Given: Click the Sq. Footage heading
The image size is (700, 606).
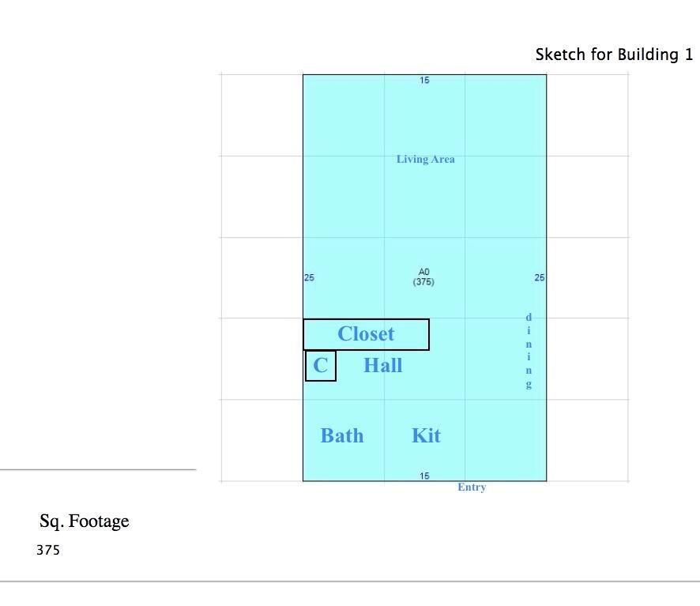Looking at the screenshot, I should coord(85,521).
